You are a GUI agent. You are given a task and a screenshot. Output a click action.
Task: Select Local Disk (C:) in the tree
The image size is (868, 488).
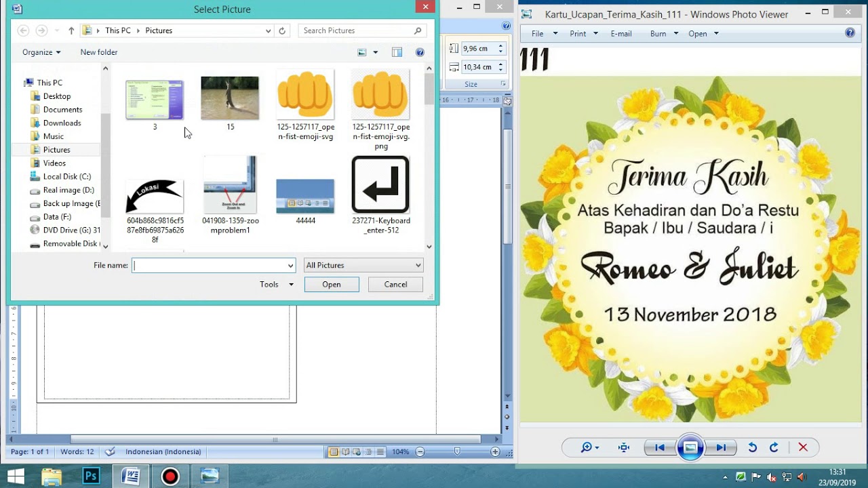(66, 176)
